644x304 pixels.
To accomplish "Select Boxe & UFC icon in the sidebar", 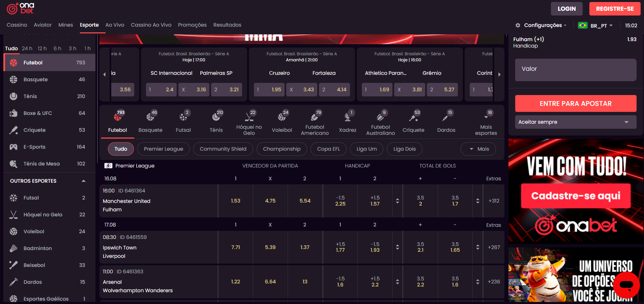I will 13,113.
